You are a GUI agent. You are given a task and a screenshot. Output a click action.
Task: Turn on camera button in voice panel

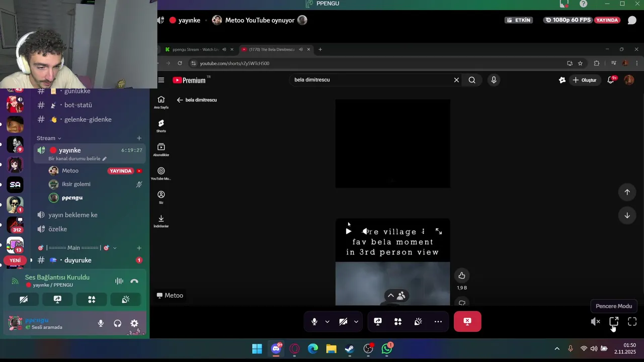(24, 299)
